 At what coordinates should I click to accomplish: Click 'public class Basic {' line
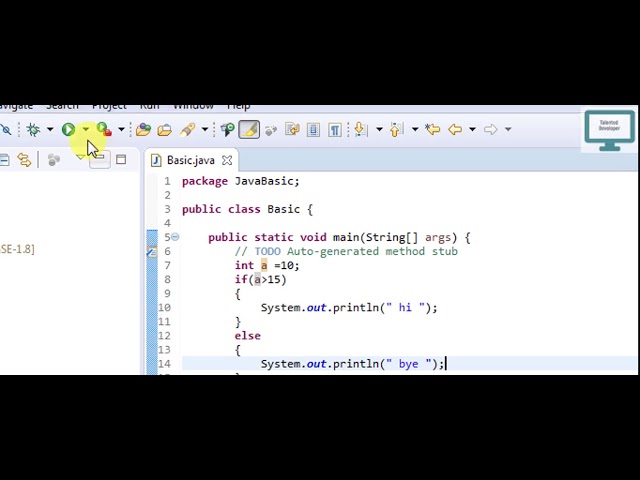[x=247, y=209]
